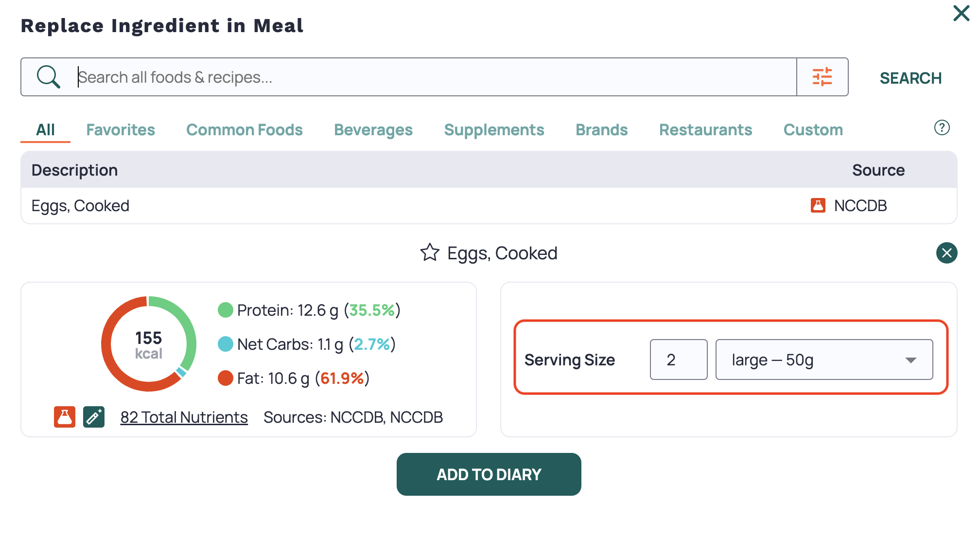Click the magnifying glass search icon
980x540 pixels.
[49, 77]
